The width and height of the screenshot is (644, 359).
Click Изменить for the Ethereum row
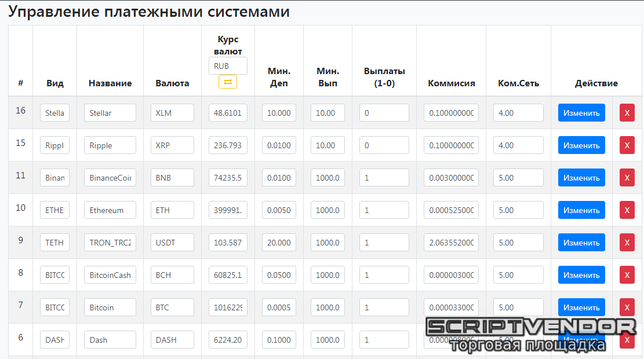pos(581,210)
